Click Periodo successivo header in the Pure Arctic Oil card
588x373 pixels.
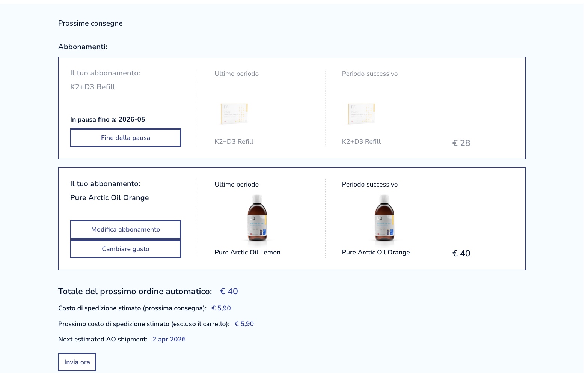(370, 185)
